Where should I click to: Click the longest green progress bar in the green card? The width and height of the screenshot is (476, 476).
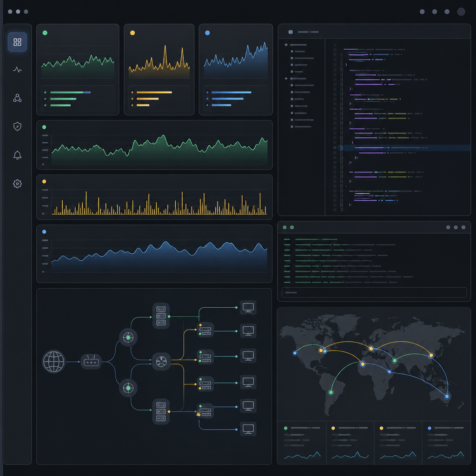coord(71,93)
